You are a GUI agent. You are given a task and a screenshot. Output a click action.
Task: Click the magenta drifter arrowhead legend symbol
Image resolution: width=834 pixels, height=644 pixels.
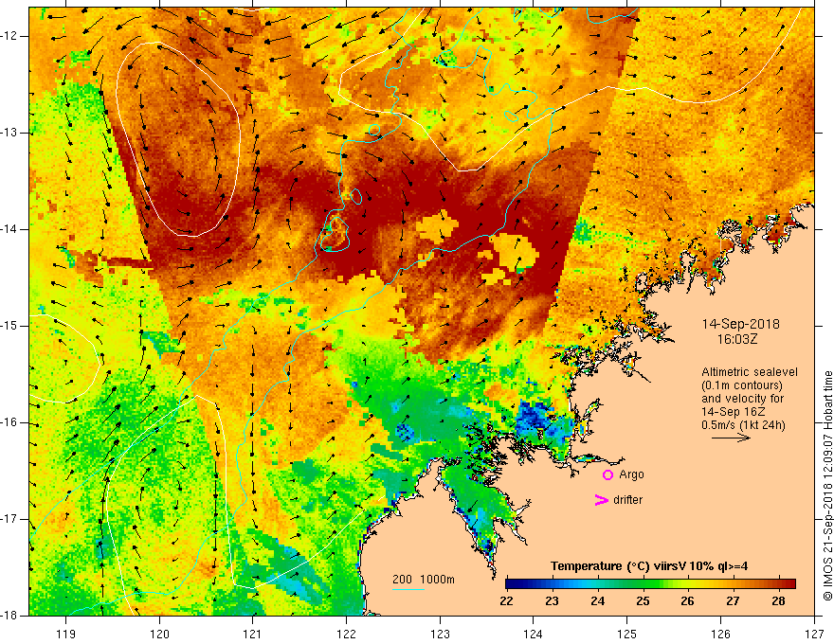[x=601, y=500]
